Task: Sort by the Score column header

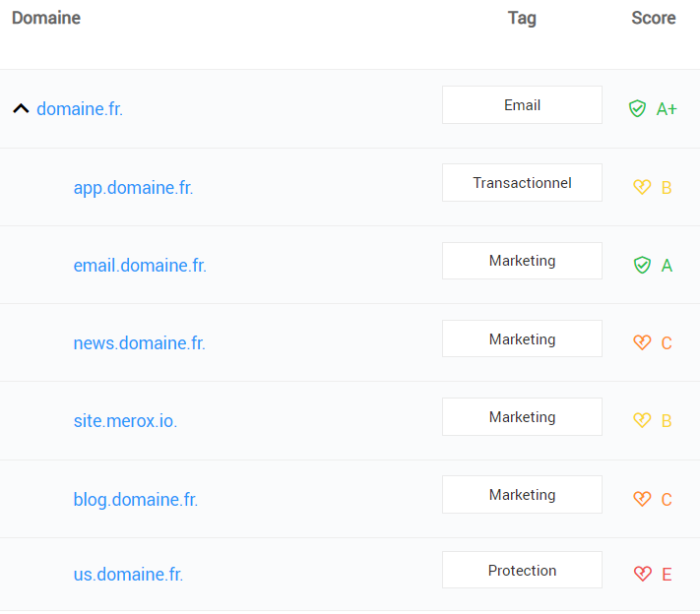Action: tap(653, 18)
